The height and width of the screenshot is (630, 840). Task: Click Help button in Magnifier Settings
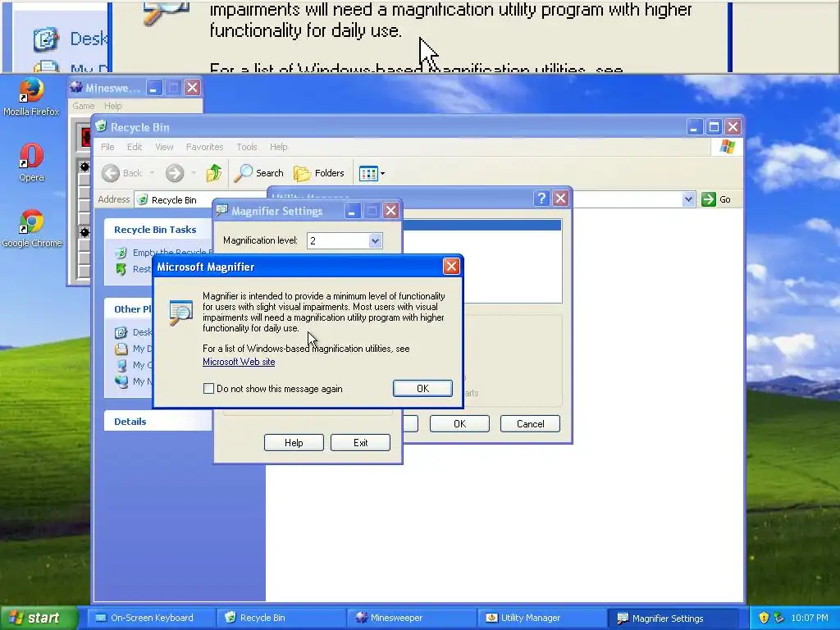click(294, 442)
